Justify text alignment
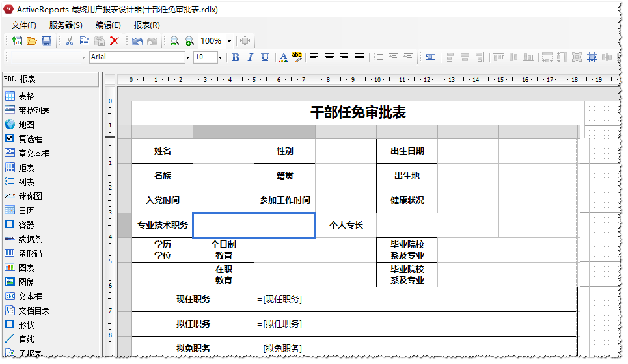Image resolution: width=628 pixels, height=364 pixels. [x=359, y=57]
